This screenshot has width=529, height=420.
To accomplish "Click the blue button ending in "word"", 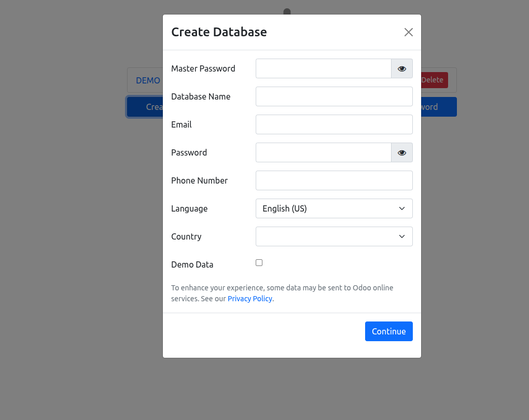I will (x=439, y=107).
